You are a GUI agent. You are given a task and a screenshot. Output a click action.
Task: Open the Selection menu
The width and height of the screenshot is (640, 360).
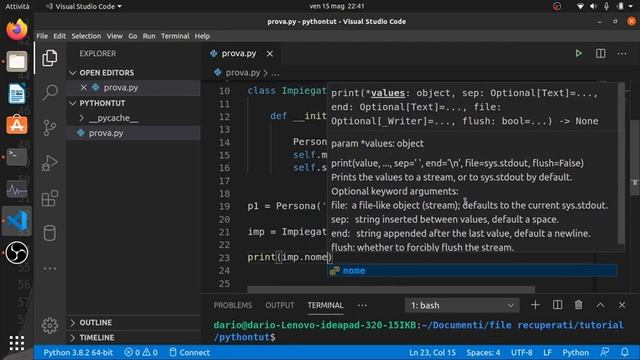(86, 36)
